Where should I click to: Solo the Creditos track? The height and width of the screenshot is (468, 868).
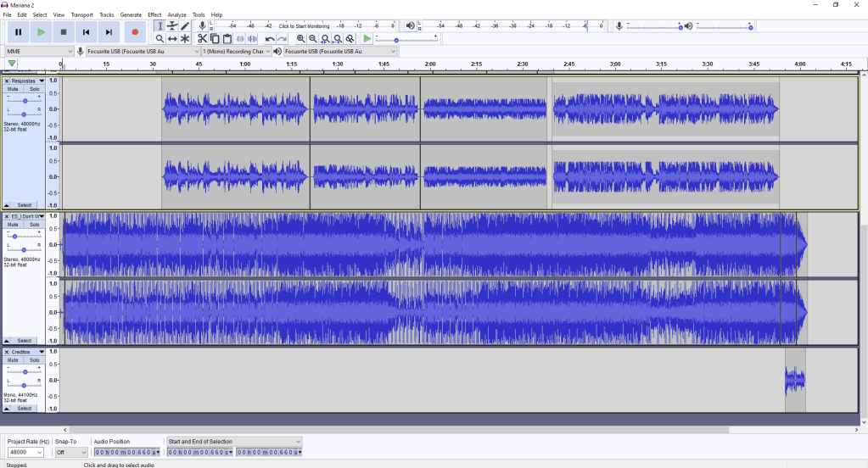pos(34,360)
